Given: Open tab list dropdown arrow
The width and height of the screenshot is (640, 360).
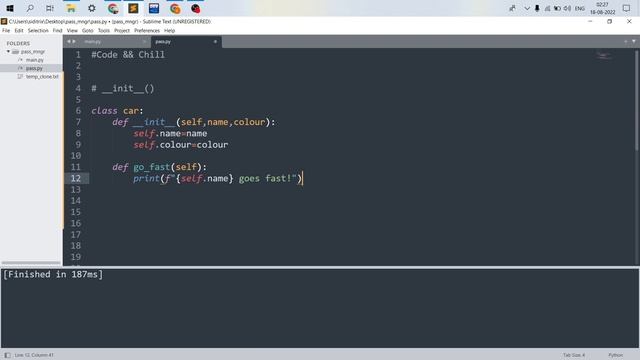Looking at the screenshot, I should pos(634,41).
